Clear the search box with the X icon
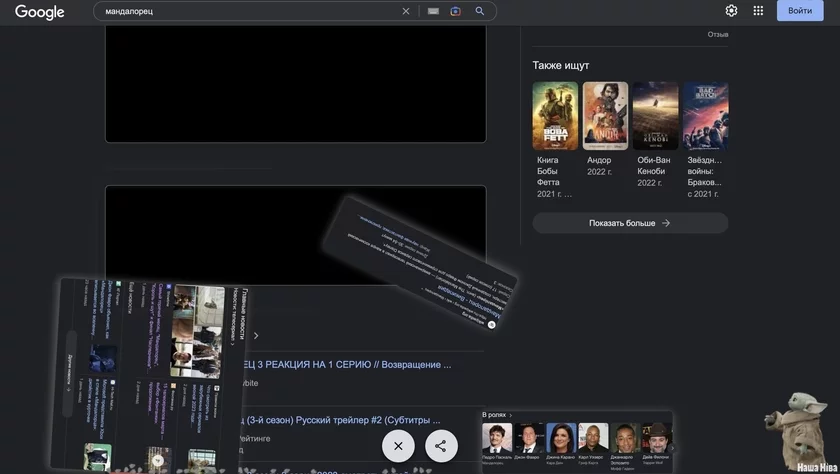Viewport: 840px width, 474px height. click(406, 11)
